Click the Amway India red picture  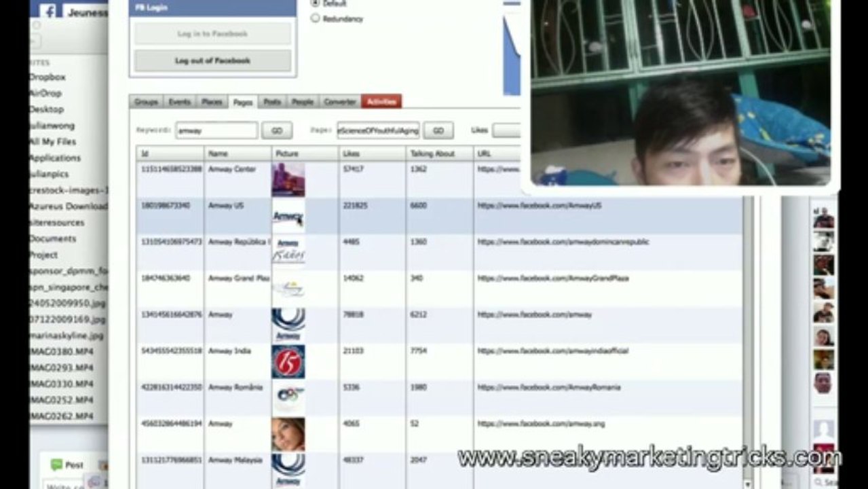tap(288, 361)
